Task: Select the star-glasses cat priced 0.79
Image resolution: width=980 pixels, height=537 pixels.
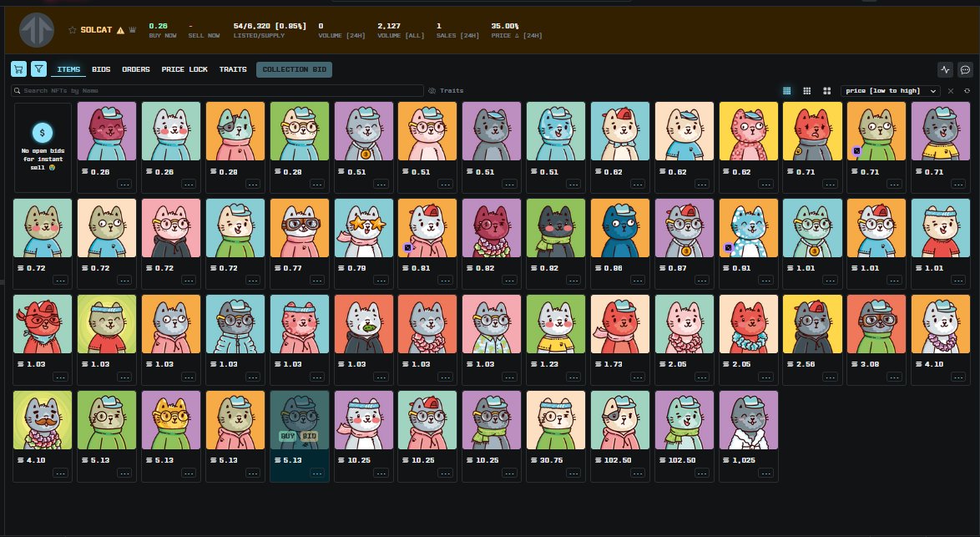Action: (364, 228)
